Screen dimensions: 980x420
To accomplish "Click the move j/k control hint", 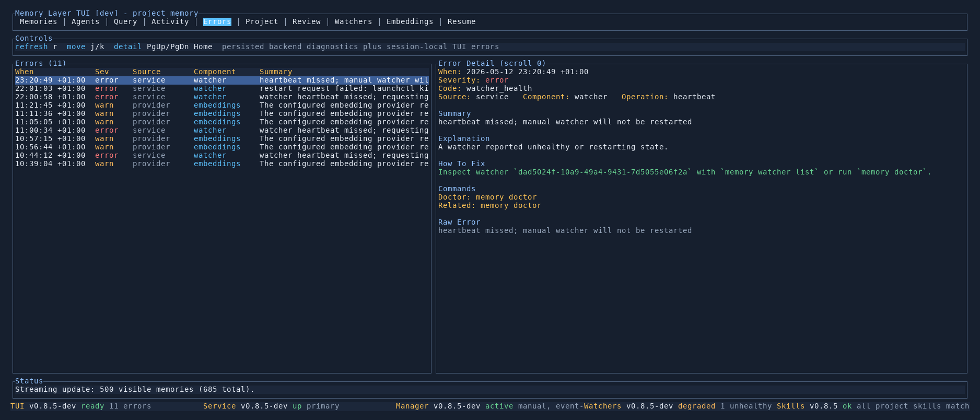I will [x=86, y=46].
